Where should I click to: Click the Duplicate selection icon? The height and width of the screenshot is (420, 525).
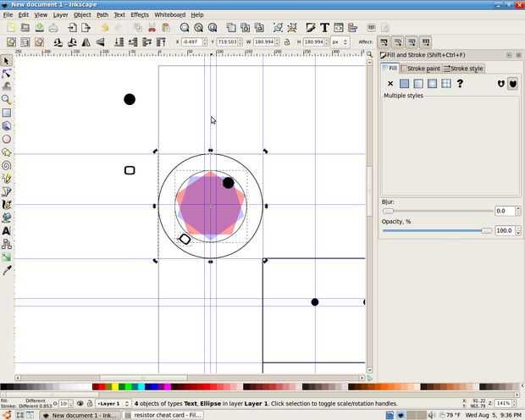coord(231,28)
